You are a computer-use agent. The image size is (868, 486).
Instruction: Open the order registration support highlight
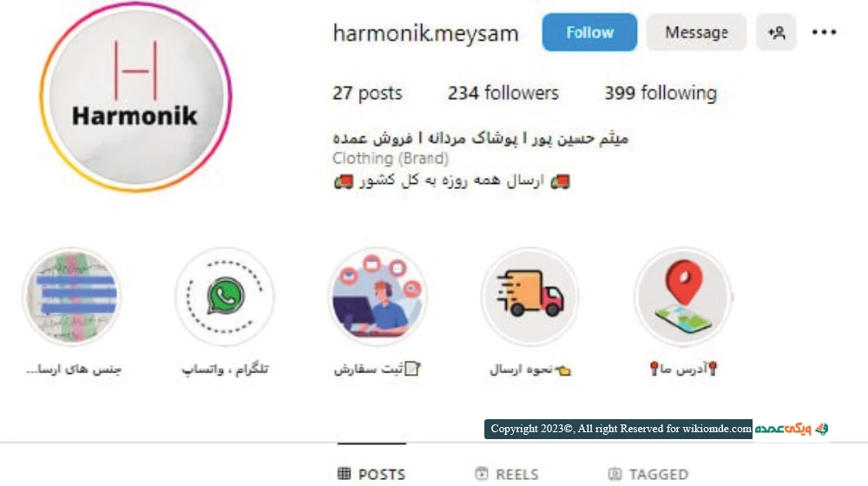378,296
